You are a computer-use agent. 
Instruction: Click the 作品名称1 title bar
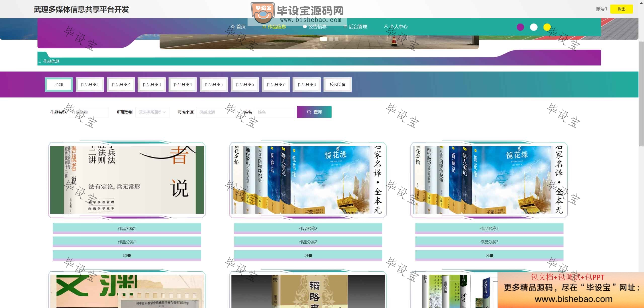pyautogui.click(x=127, y=228)
